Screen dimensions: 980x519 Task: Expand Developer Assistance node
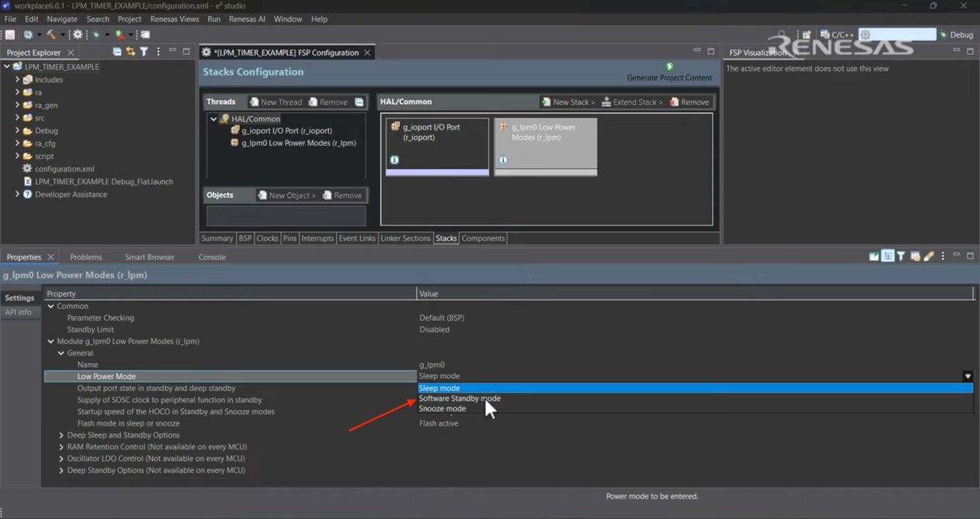pyautogui.click(x=17, y=194)
